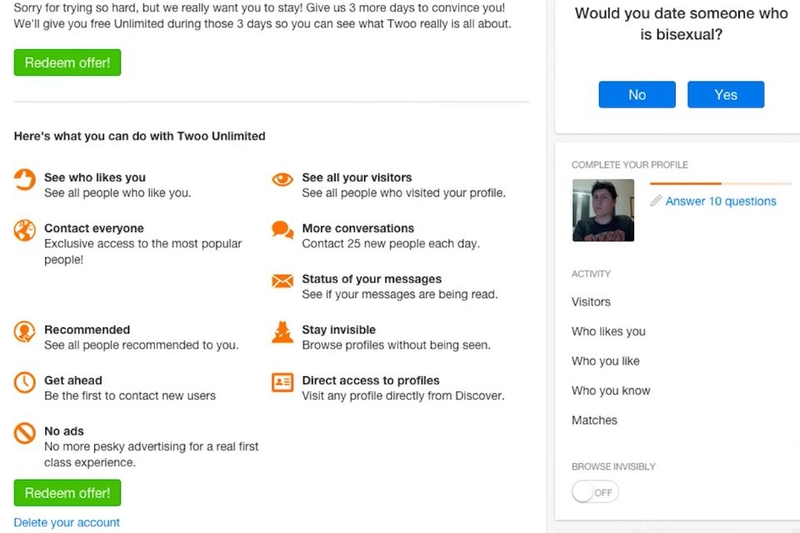This screenshot has height=533, width=800.
Task: Click 'Contact 25 new people each day.' text
Action: (390, 244)
